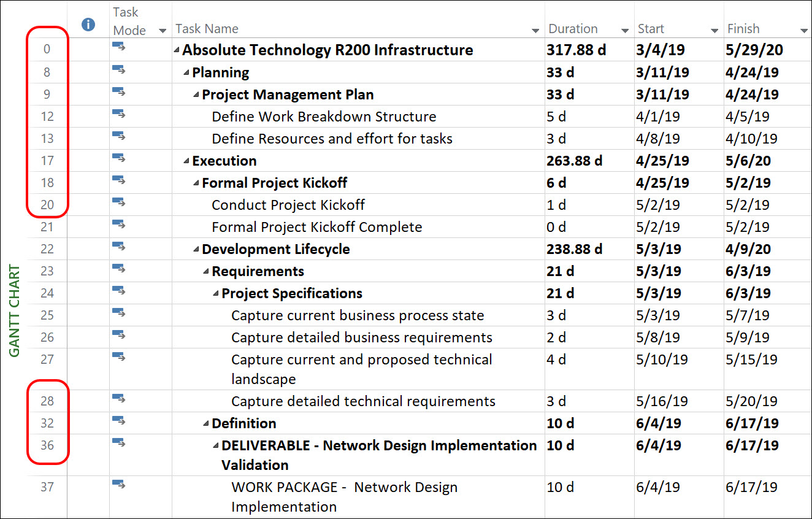Image resolution: width=812 pixels, height=519 pixels.
Task: Click task mode icon in row 0
Action: point(118,47)
